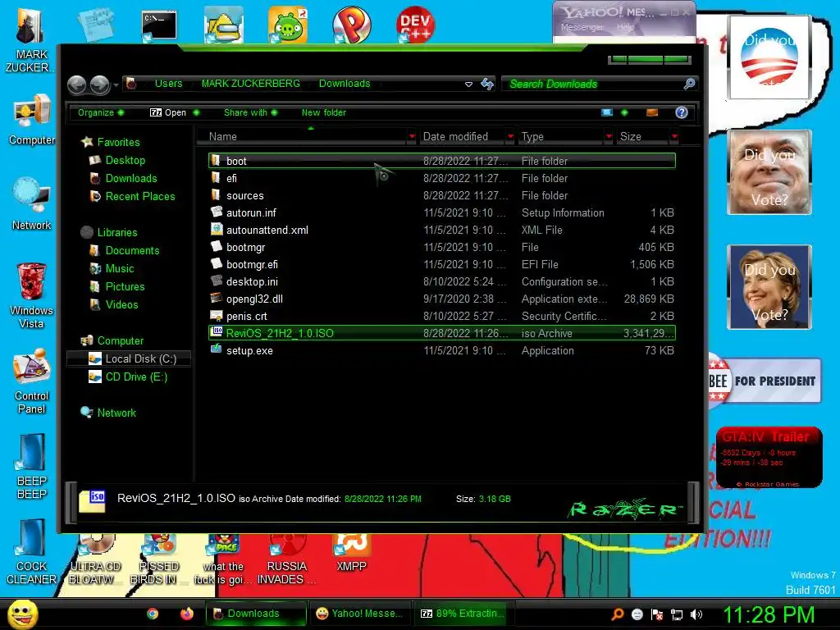Click the search magnifier icon in Explorer

coord(689,84)
